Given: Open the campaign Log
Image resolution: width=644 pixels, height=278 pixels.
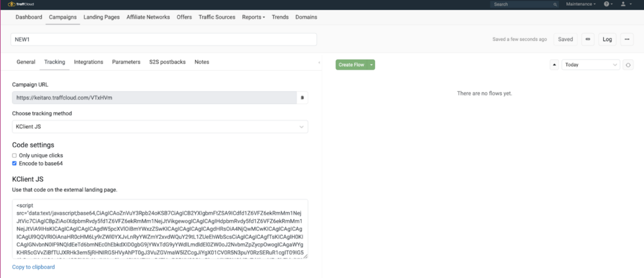Looking at the screenshot, I should [607, 39].
